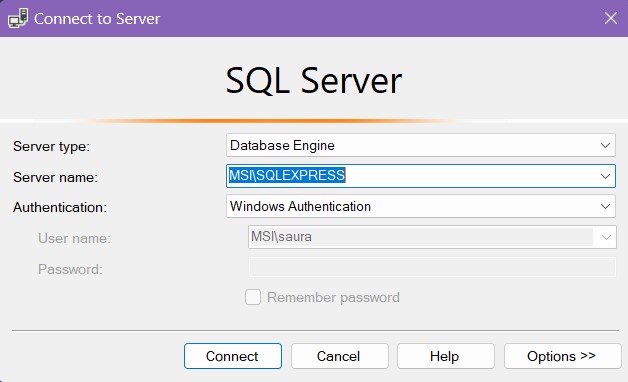Viewport: 628px width, 382px height.
Task: Click the SQL Server heading banner
Action: [x=314, y=80]
